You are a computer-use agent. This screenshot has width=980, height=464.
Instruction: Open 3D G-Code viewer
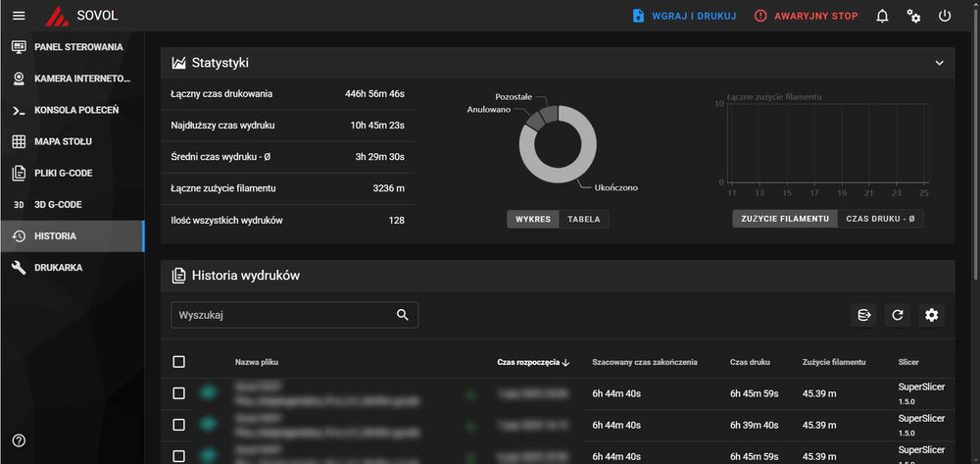click(72, 204)
